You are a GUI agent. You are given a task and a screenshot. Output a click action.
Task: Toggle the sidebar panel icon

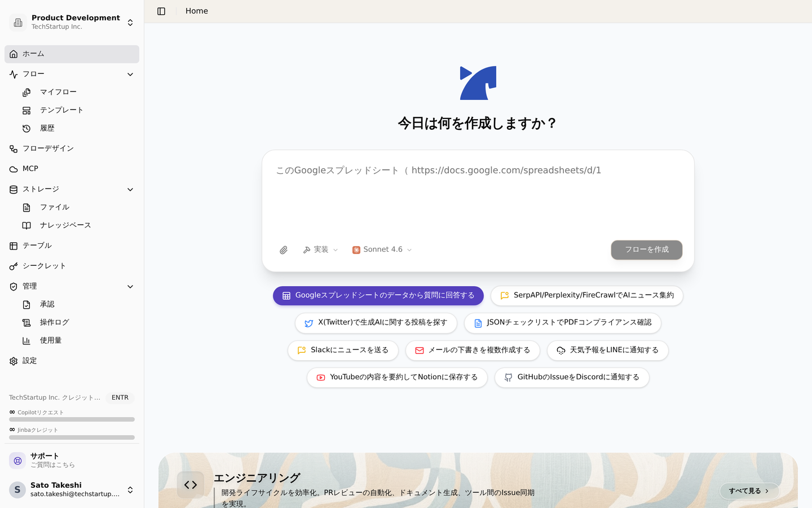tap(161, 11)
